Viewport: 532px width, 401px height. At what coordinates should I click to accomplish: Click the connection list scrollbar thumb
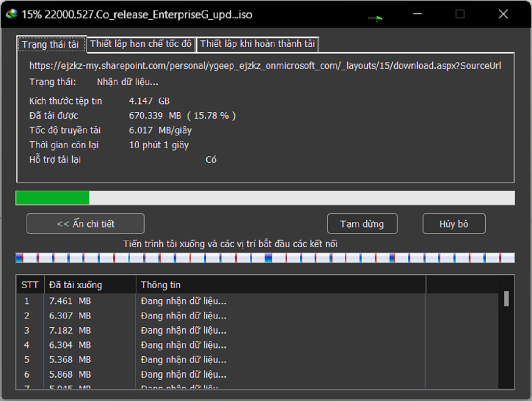(x=506, y=299)
